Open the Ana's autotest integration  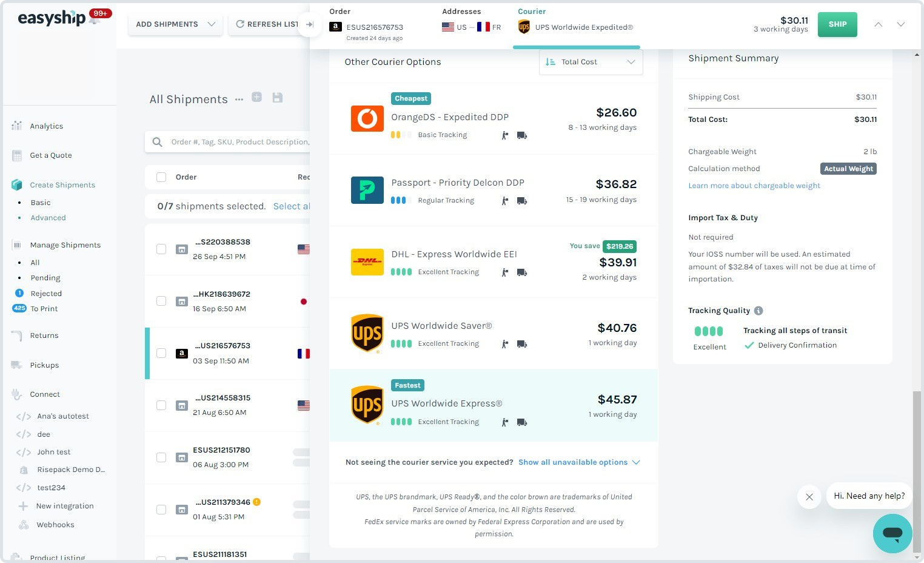pyautogui.click(x=63, y=416)
